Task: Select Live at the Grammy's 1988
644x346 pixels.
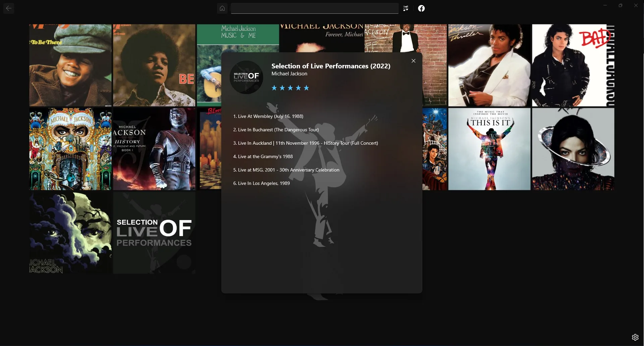Action: point(263,156)
